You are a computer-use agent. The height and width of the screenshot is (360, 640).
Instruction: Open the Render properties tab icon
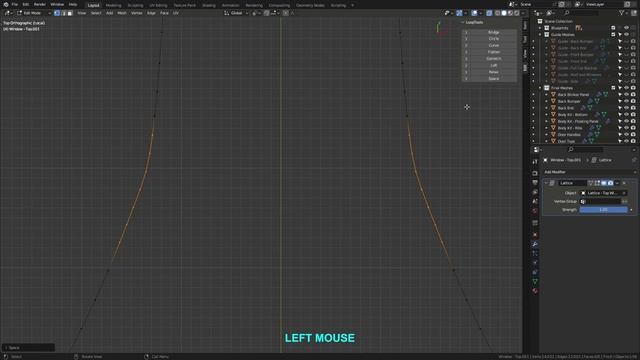point(535,173)
